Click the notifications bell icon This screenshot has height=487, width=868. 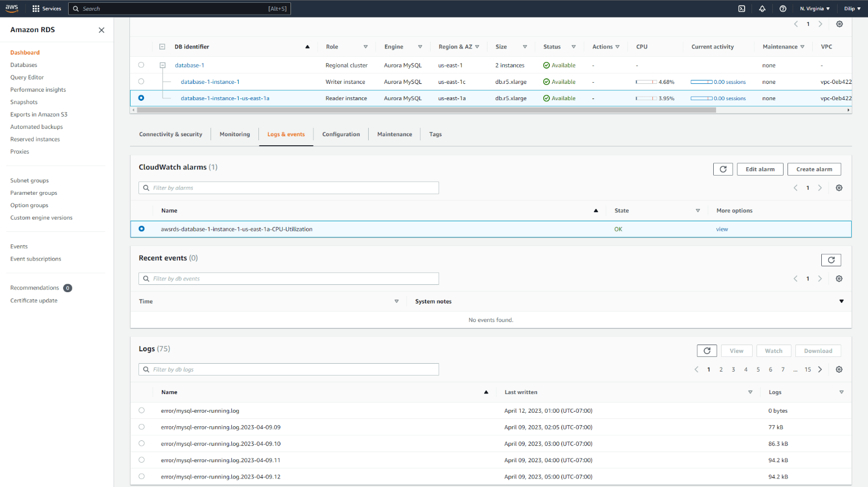pos(762,8)
